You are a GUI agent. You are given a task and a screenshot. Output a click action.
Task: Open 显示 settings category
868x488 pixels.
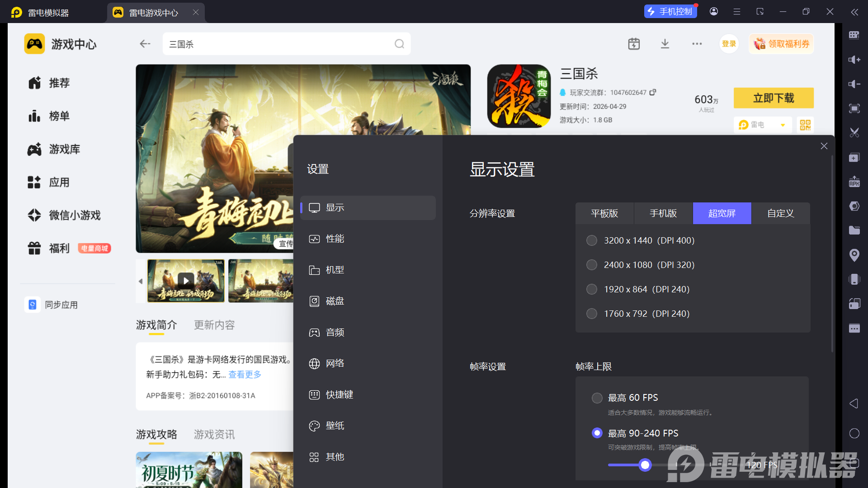tap(368, 208)
